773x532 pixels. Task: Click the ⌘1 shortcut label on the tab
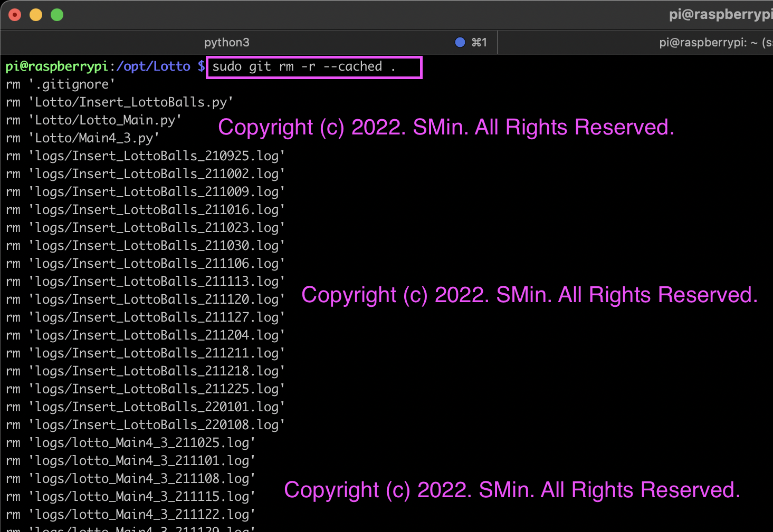click(x=479, y=42)
